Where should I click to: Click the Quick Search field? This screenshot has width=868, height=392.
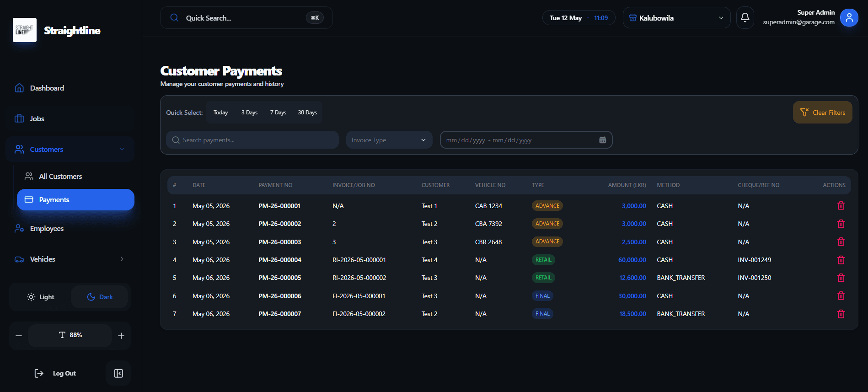(246, 18)
